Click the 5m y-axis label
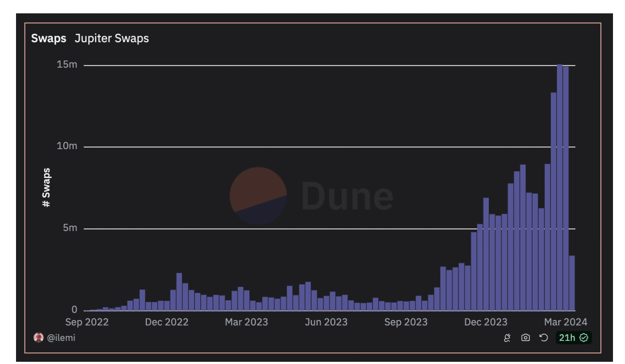 tap(69, 228)
